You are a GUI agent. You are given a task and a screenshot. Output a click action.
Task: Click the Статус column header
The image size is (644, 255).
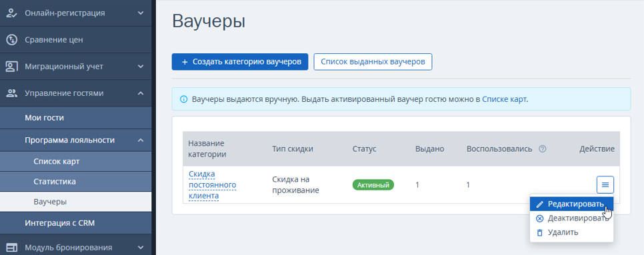[364, 149]
